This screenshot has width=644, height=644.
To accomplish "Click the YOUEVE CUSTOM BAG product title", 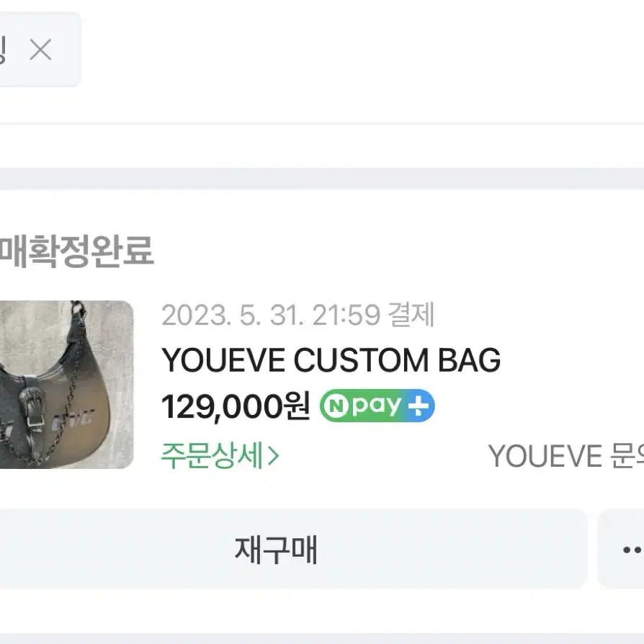I will (x=331, y=359).
